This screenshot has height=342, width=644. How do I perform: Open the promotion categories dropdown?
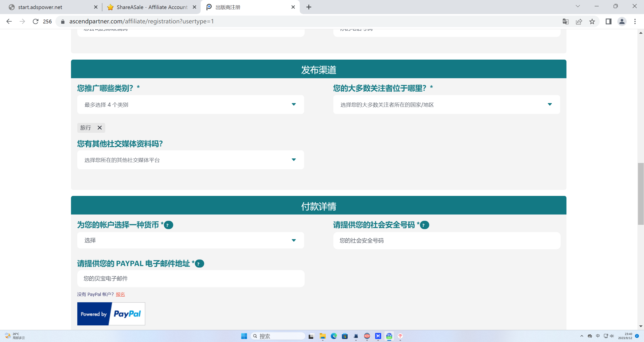191,105
